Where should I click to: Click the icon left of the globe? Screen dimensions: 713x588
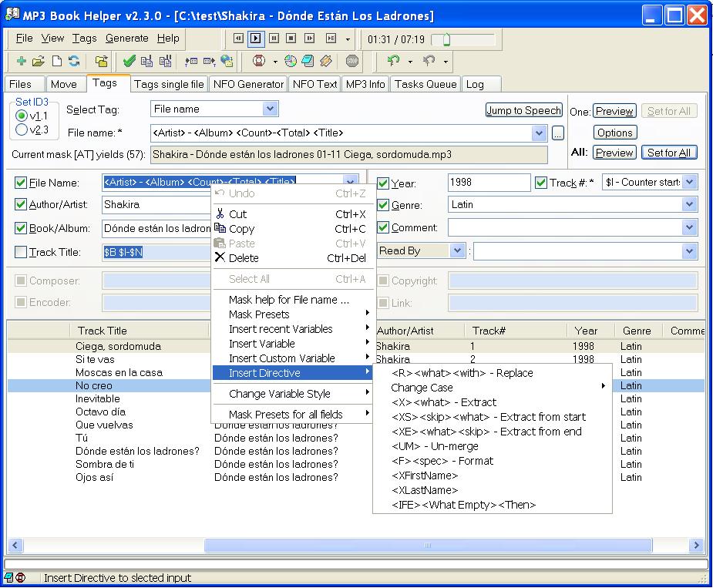(210, 61)
